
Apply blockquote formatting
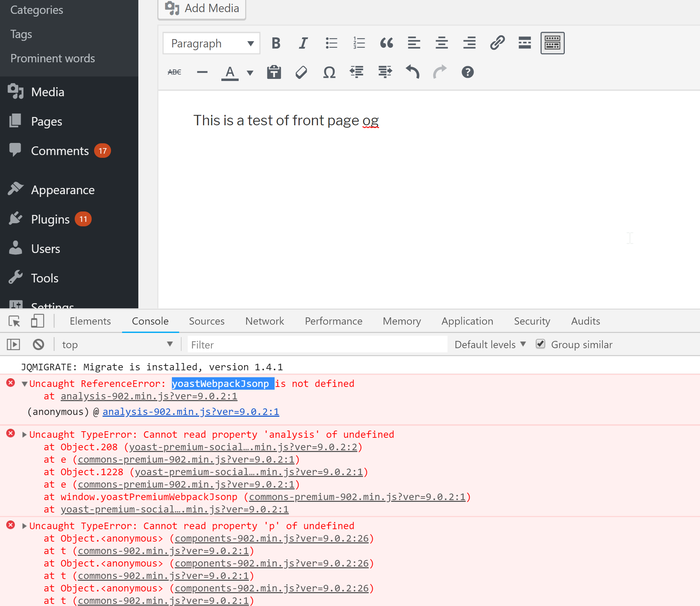pos(387,43)
